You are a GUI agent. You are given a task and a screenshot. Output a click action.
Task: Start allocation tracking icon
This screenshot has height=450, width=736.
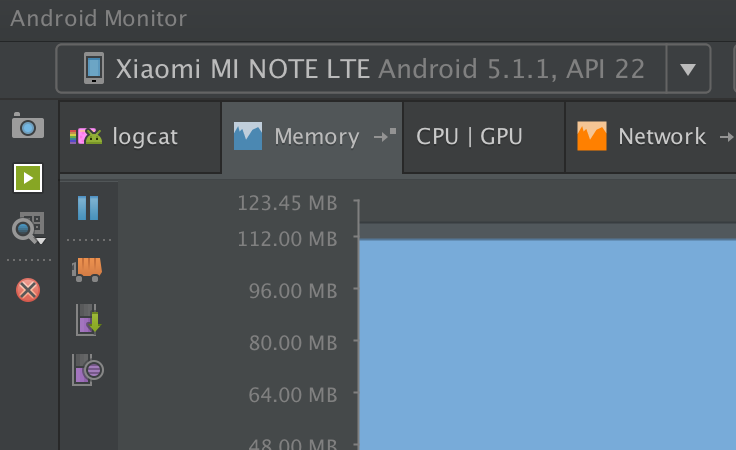[x=88, y=370]
